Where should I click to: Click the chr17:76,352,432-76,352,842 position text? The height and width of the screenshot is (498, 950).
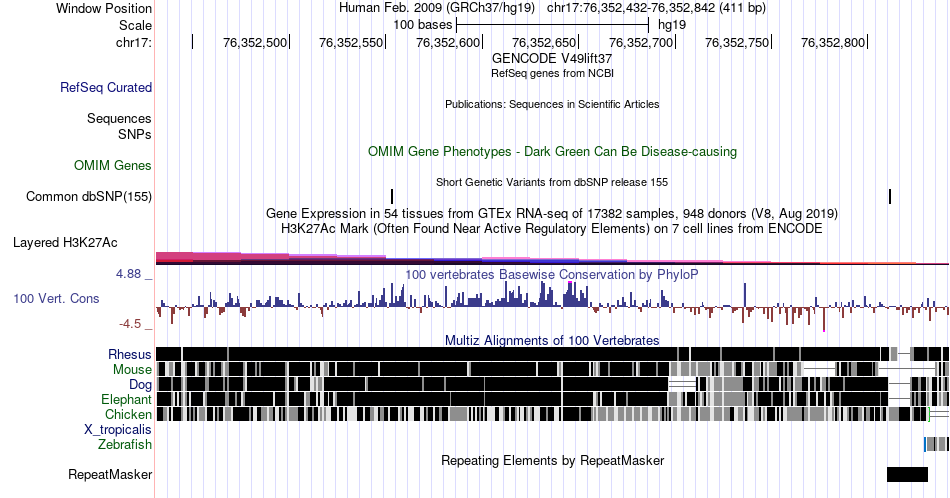click(656, 8)
